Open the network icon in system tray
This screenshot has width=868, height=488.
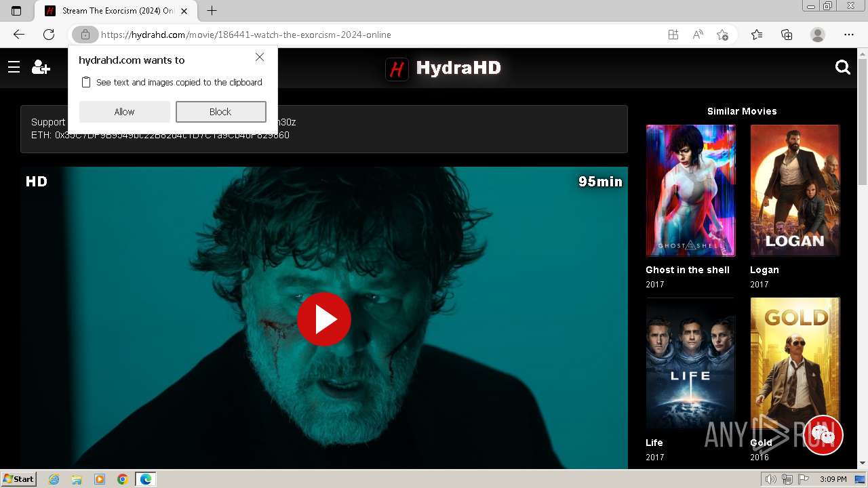(x=787, y=479)
